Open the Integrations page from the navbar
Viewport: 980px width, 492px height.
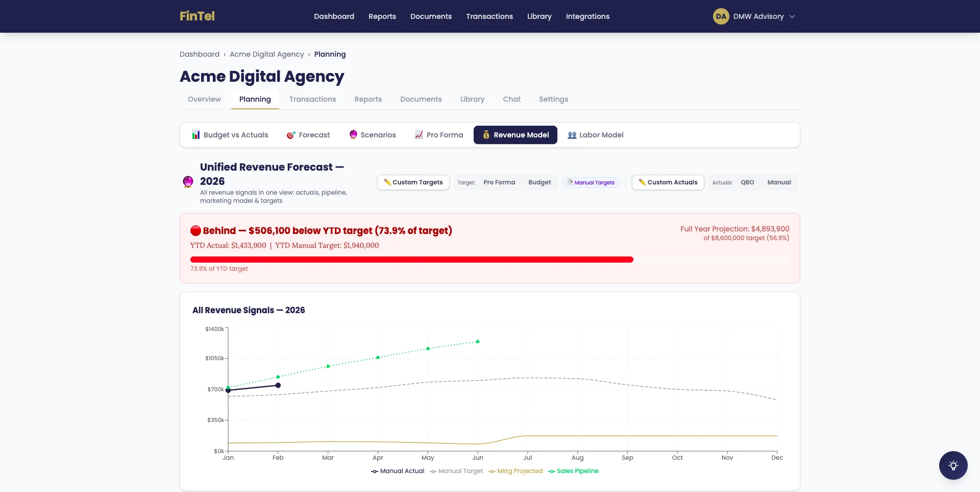[587, 16]
